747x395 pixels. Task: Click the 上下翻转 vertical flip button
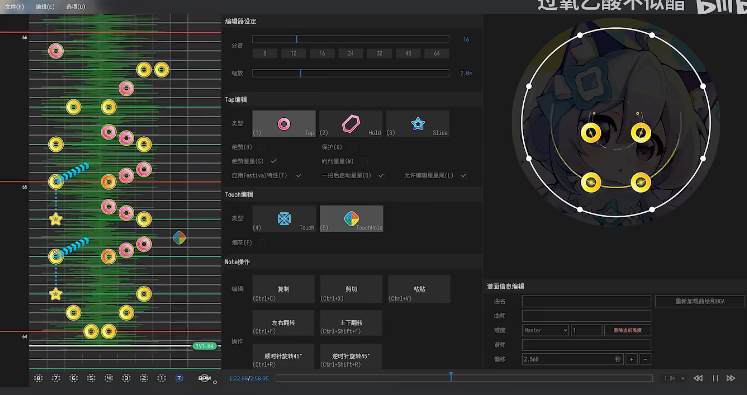pyautogui.click(x=351, y=323)
